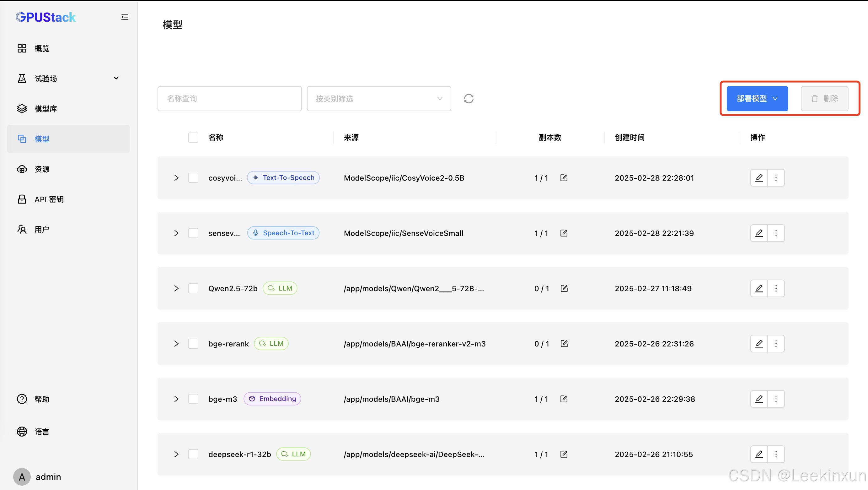Tick the select-all checkbox in the table header
This screenshot has width=868, height=490.
click(193, 138)
